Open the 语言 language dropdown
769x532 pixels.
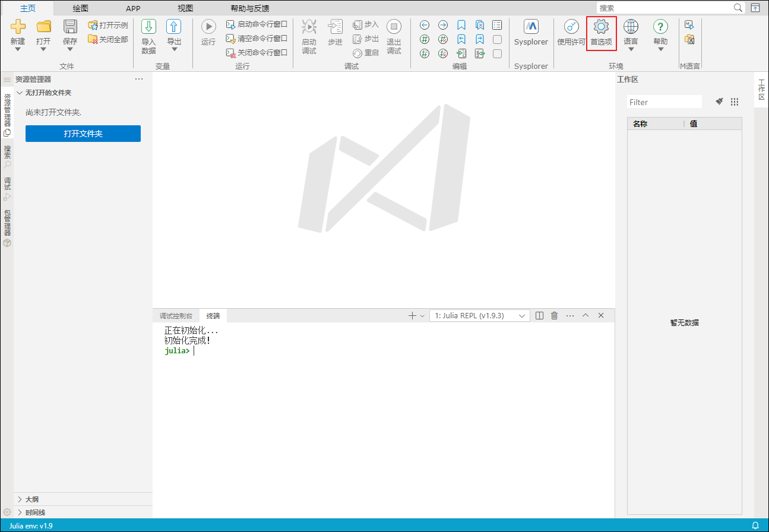click(x=631, y=34)
